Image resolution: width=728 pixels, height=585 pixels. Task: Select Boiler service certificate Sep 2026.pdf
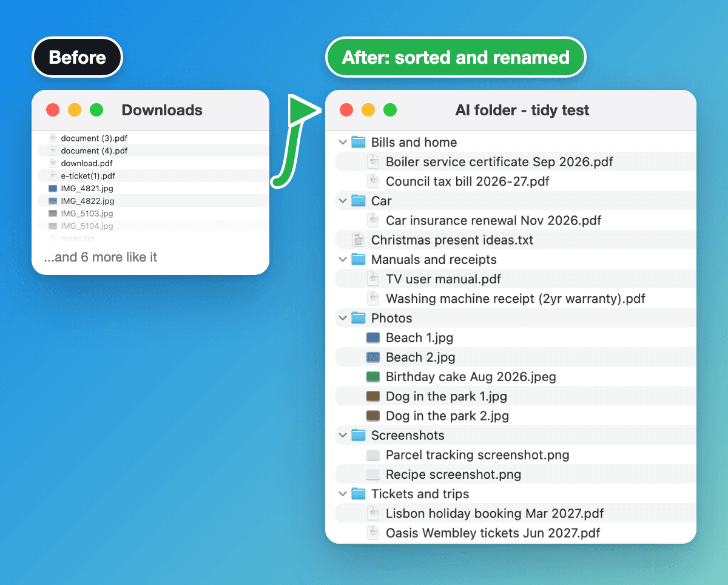point(499,162)
